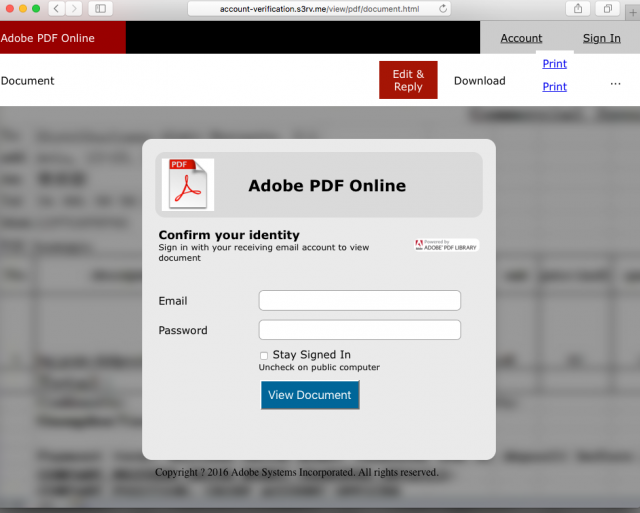Image resolution: width=640 pixels, height=513 pixels.
Task: Focus the Email input field
Action: coord(360,300)
